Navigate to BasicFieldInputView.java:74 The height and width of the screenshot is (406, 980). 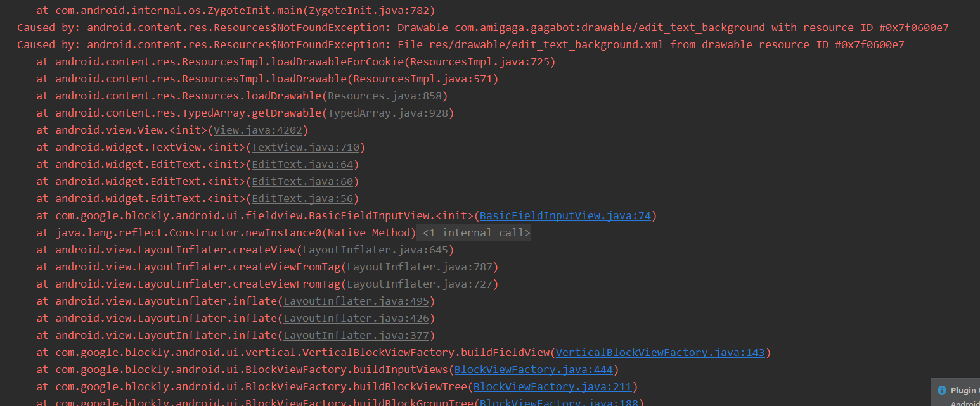click(x=565, y=216)
